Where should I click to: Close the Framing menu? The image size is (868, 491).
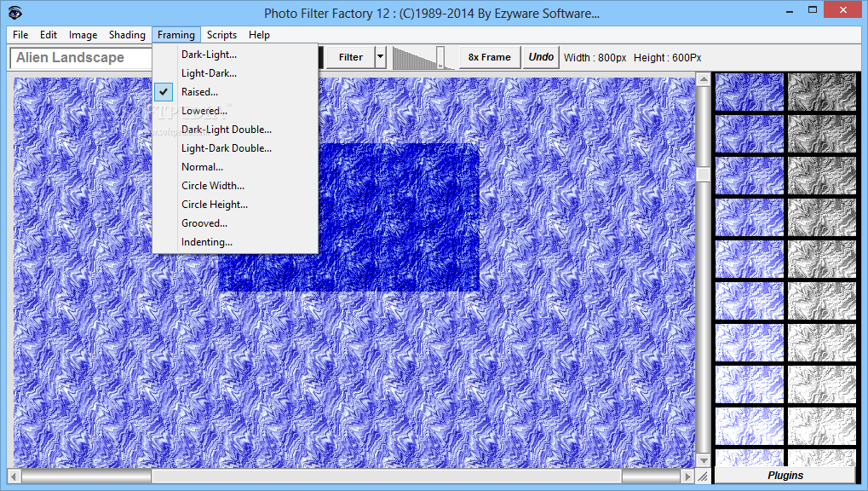176,34
